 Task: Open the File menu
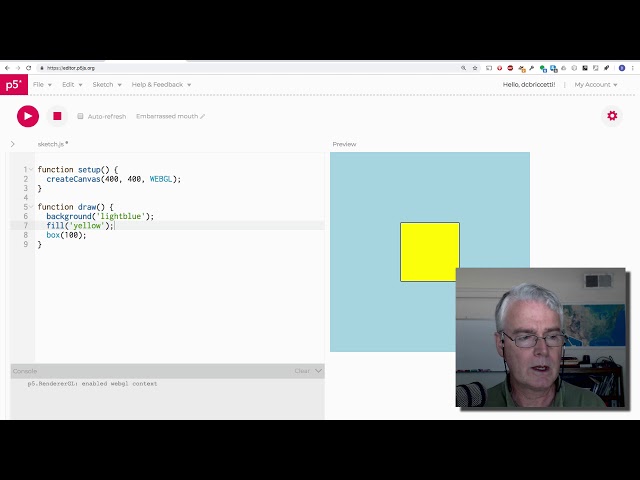pos(42,84)
